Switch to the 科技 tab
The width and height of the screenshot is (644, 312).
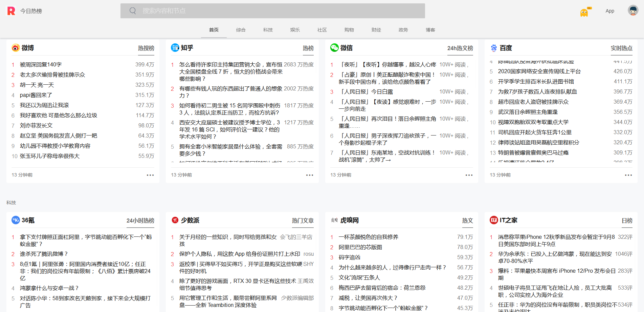[x=268, y=30]
